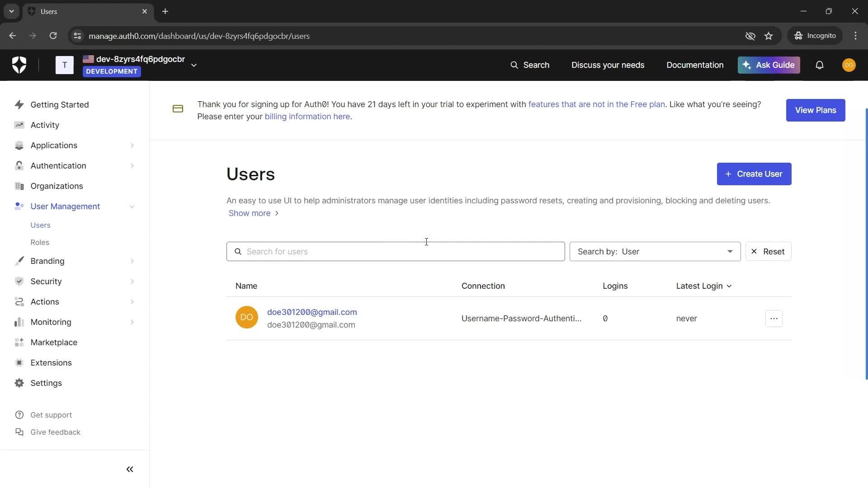Open a new browser tab
Viewport: 868px width, 488px height.
165,11
